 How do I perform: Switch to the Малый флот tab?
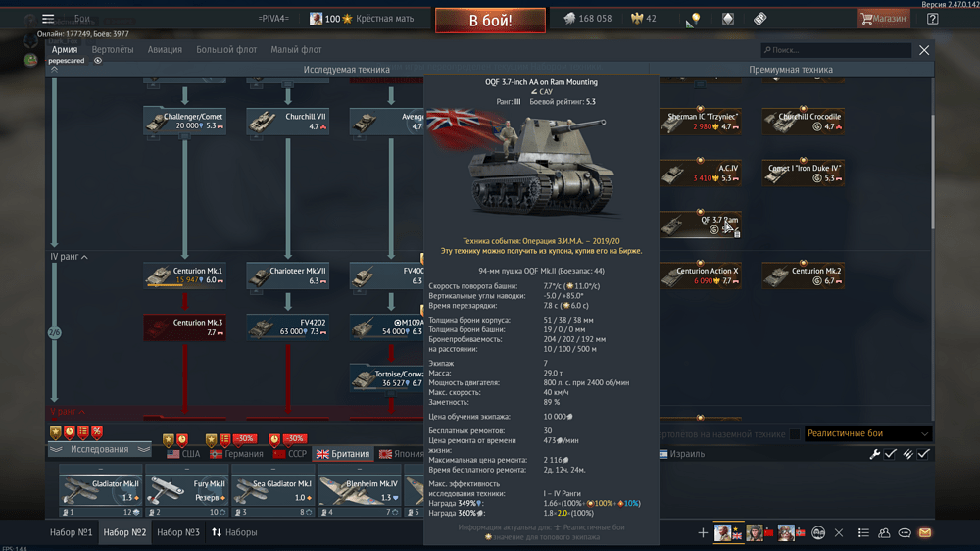(296, 49)
